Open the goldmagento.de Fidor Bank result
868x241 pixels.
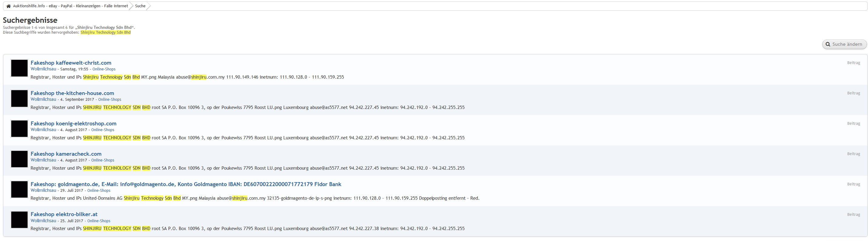pos(186,184)
